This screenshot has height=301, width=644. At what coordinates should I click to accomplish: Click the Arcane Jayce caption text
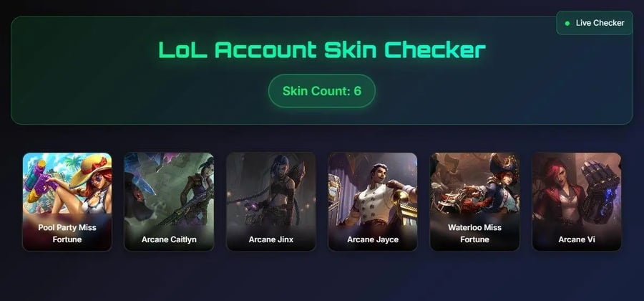(373, 239)
